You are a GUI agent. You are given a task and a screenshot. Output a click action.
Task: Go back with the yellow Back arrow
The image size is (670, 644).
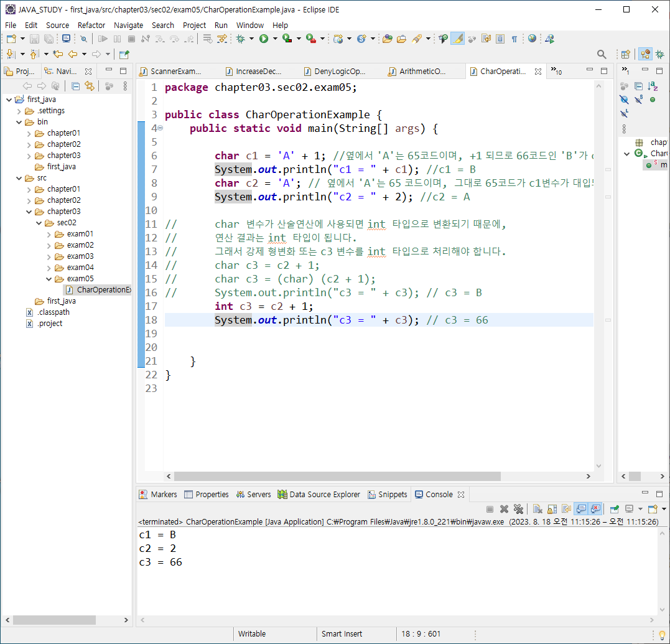coord(73,54)
